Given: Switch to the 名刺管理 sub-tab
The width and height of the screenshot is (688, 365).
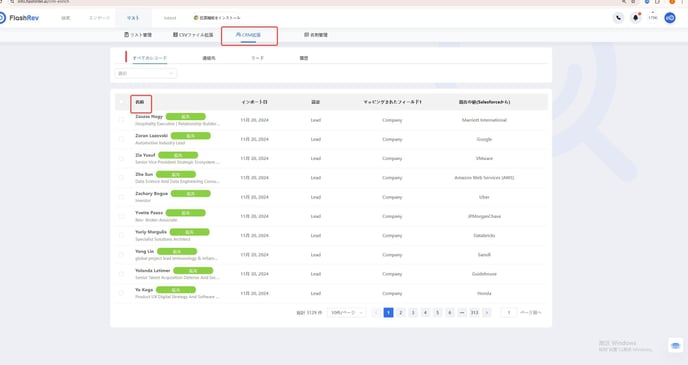Looking at the screenshot, I should pyautogui.click(x=316, y=35).
